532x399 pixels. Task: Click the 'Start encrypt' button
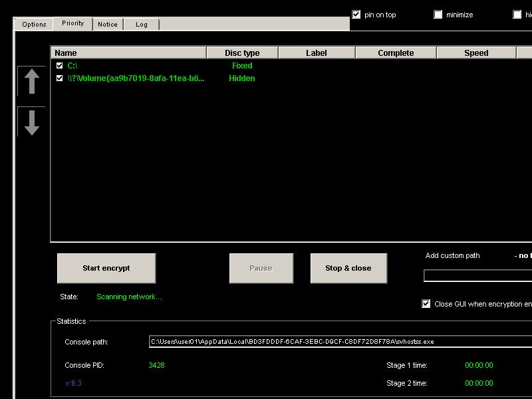pos(106,268)
